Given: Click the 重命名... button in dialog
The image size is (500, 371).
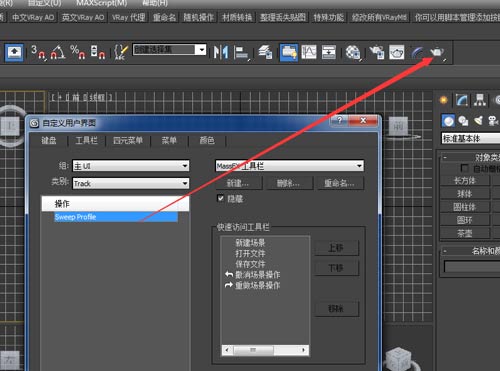Looking at the screenshot, I should pyautogui.click(x=339, y=183).
